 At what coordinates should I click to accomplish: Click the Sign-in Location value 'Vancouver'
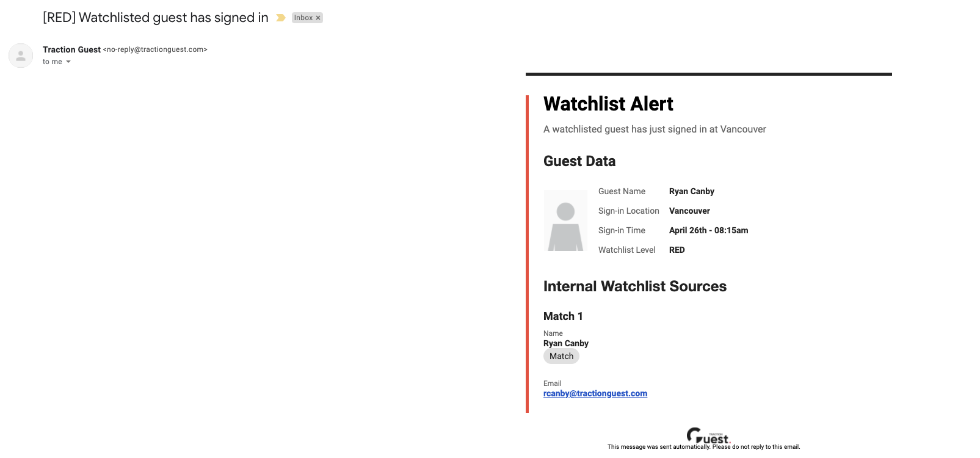(689, 211)
